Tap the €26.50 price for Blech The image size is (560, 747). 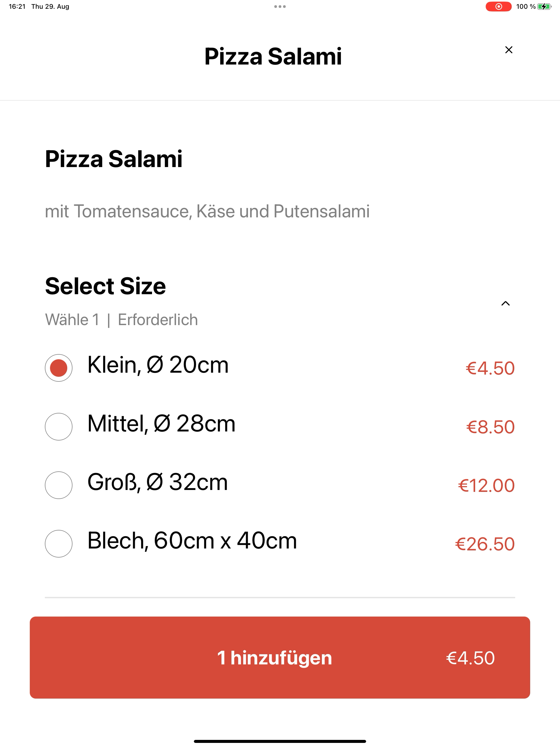pos(485,544)
